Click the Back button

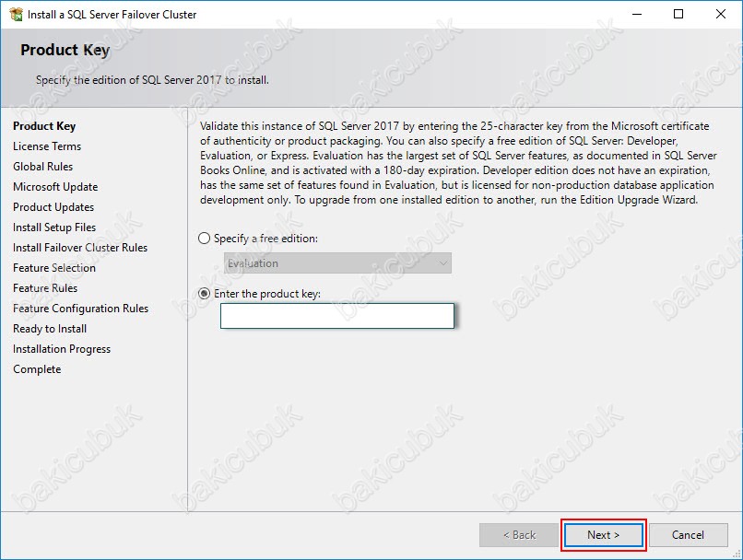pos(519,535)
